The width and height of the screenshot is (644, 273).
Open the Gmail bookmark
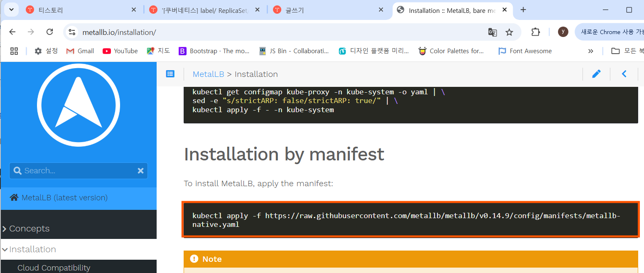pyautogui.click(x=81, y=51)
